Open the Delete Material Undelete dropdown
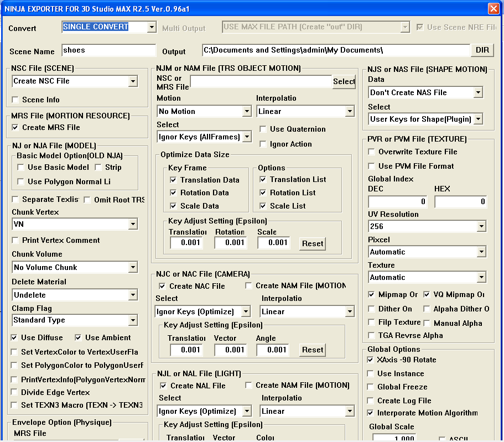 point(75,295)
